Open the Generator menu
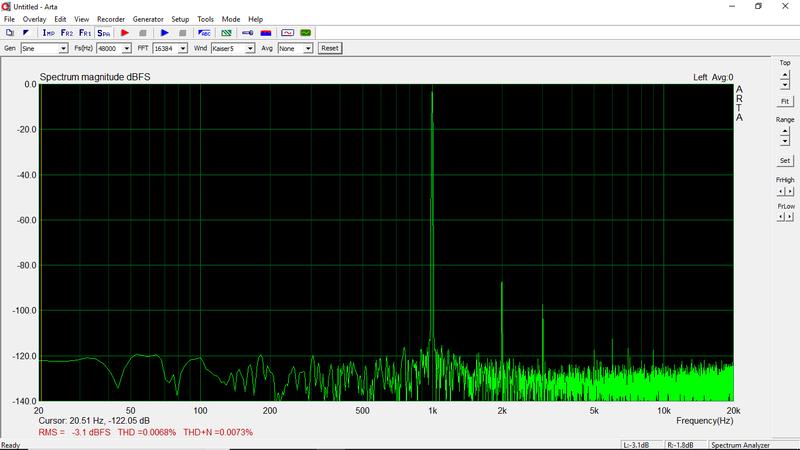 click(147, 19)
